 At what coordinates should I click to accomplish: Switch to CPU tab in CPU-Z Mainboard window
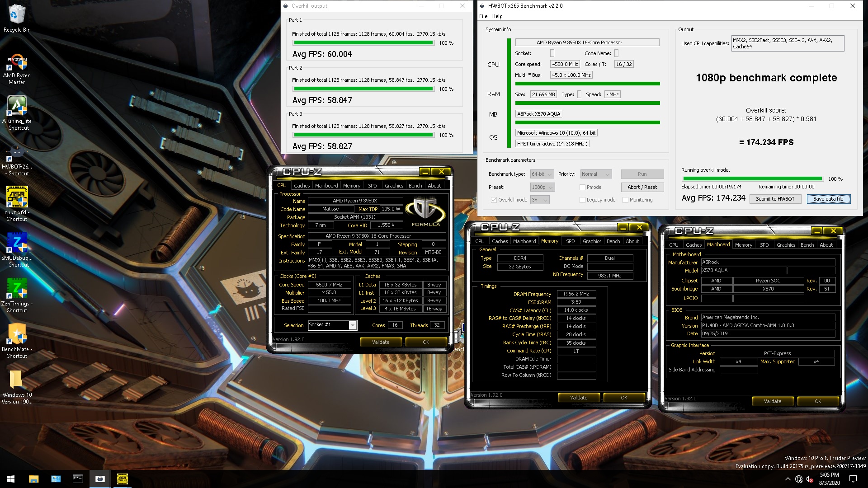tap(674, 245)
